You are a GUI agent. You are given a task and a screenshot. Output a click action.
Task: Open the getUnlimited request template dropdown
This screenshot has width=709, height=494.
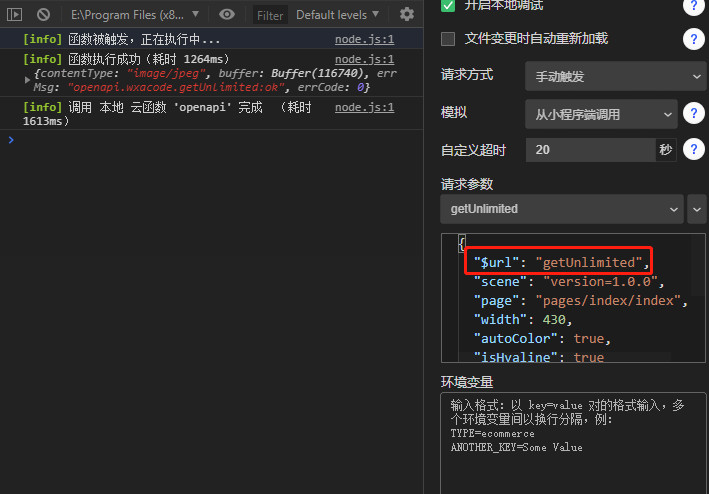(562, 209)
